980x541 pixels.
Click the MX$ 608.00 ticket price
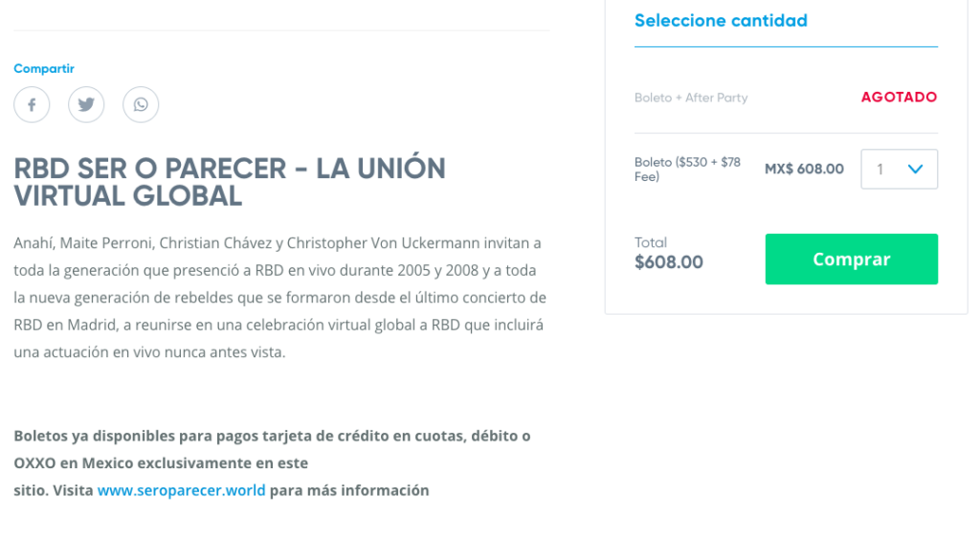click(804, 169)
